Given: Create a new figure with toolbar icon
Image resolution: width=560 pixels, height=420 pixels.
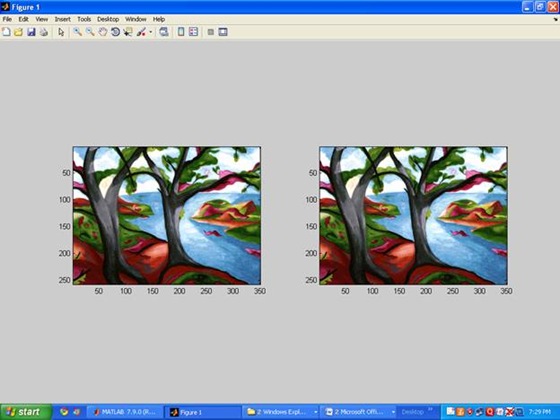Looking at the screenshot, I should (6, 32).
